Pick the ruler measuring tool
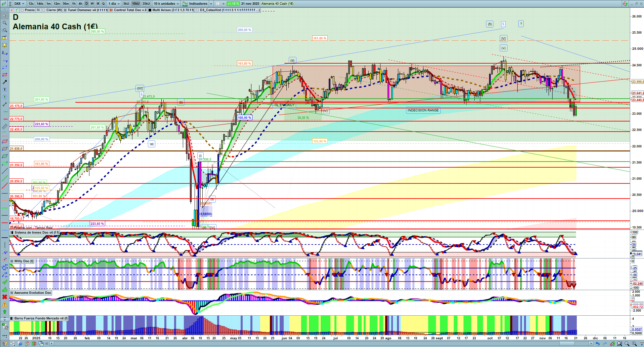644x347 pixels. click(5, 127)
